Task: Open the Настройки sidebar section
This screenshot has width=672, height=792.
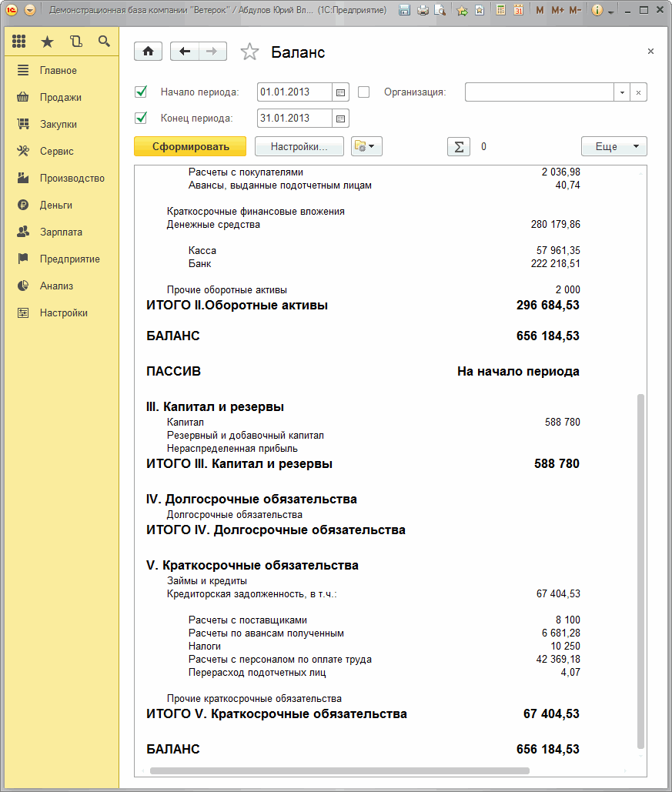Action: (62, 312)
